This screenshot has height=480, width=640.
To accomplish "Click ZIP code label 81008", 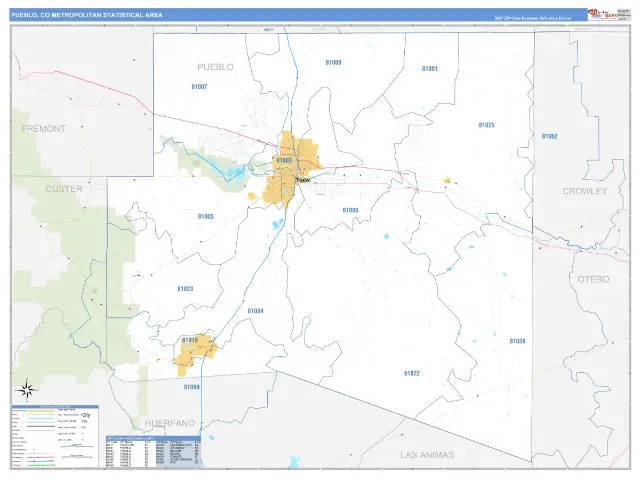I will tap(333, 62).
